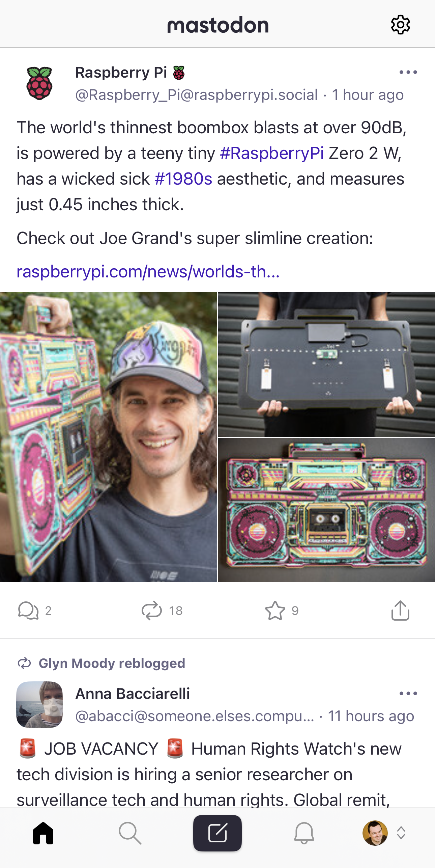Screen dimensions: 435x868
Task: View the Raspberry Pi account avatar
Action: click(39, 83)
